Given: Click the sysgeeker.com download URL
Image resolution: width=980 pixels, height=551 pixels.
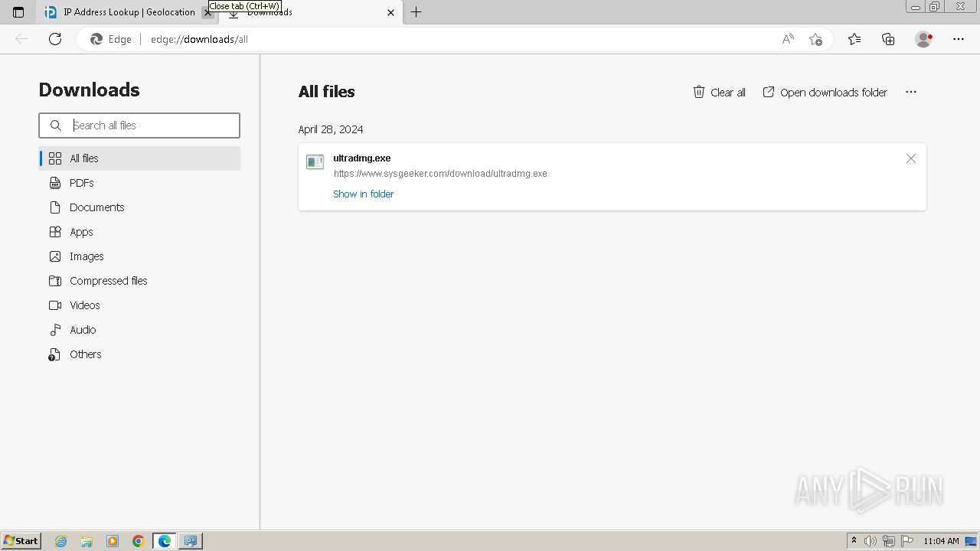Looking at the screenshot, I should [x=440, y=174].
